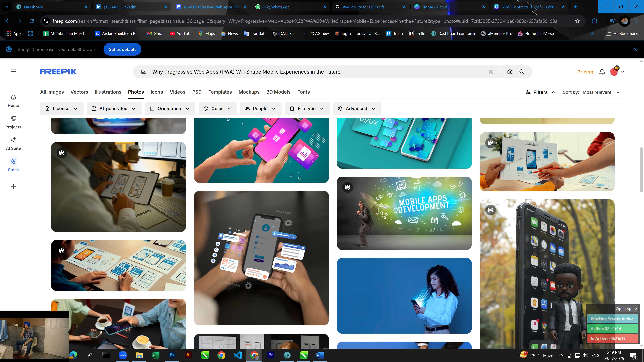
Task: Collapse the Filters panel
Action: (541, 92)
